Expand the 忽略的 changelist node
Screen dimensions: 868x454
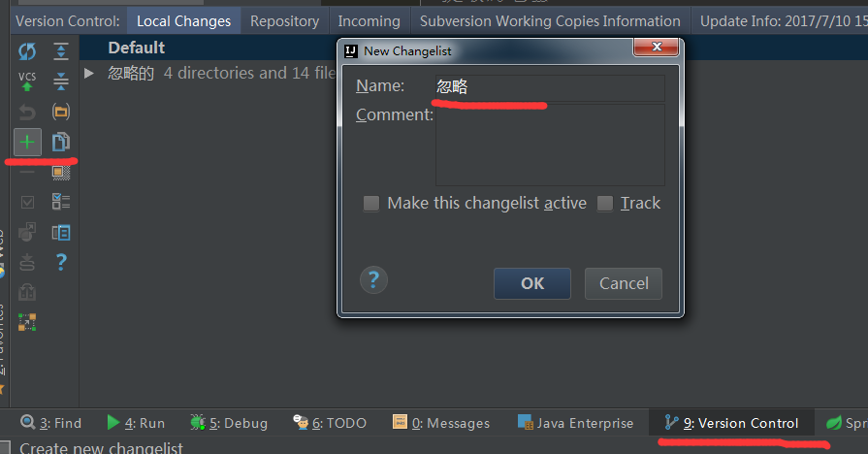pos(88,73)
